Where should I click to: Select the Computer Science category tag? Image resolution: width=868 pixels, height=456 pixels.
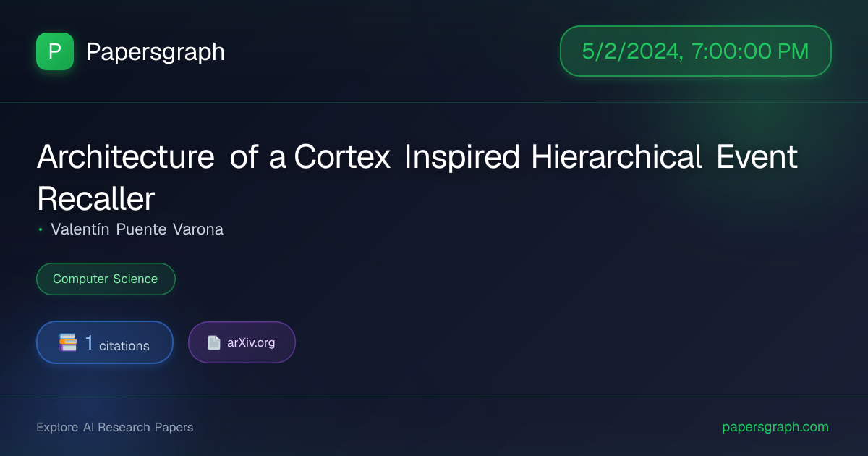click(x=106, y=279)
